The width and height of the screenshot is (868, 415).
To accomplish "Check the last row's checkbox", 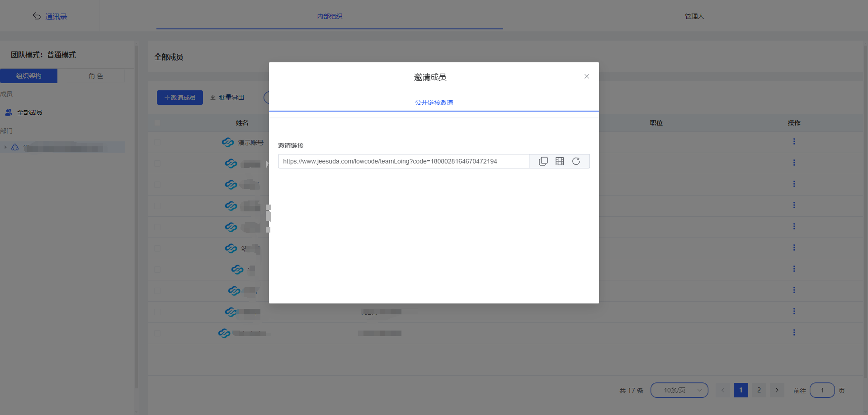I will pos(157,333).
